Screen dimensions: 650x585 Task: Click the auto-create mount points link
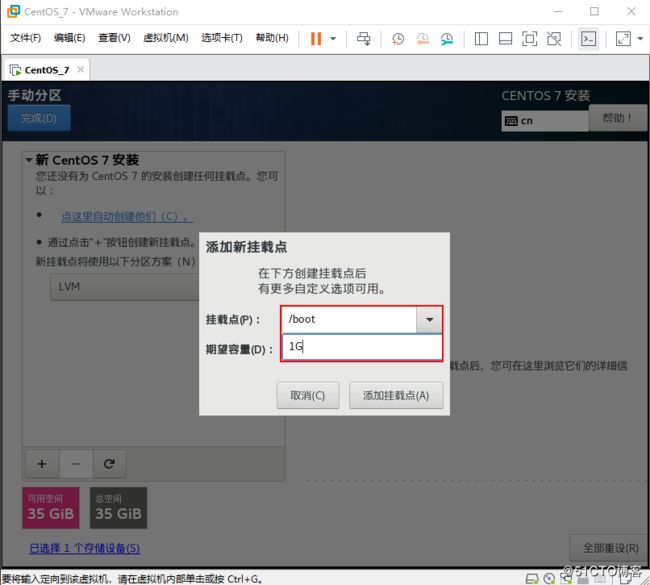click(x=127, y=216)
